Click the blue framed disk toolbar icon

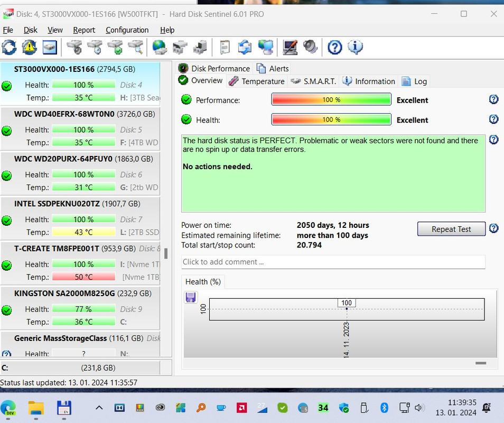click(x=50, y=47)
